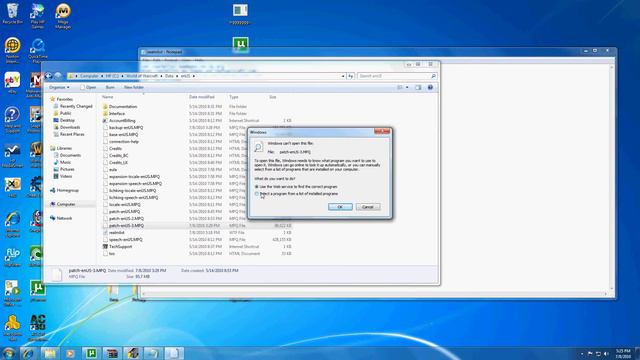Select the Documentation folder in the file list
The width and height of the screenshot is (640, 360).
122,107
